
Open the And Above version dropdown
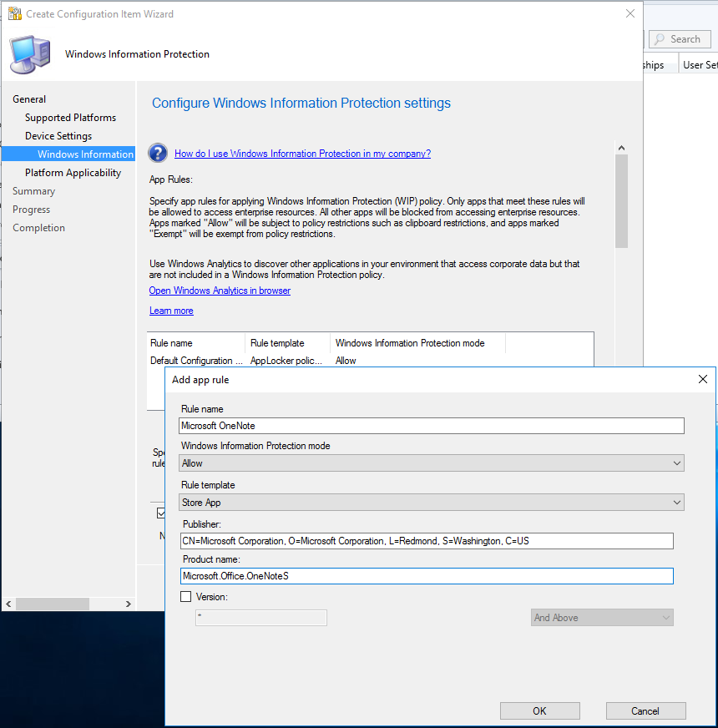coord(601,618)
